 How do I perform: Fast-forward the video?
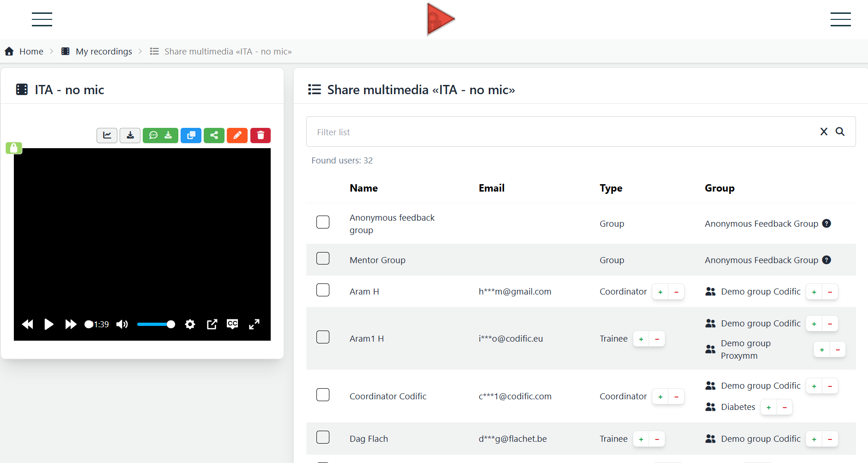[x=71, y=324]
